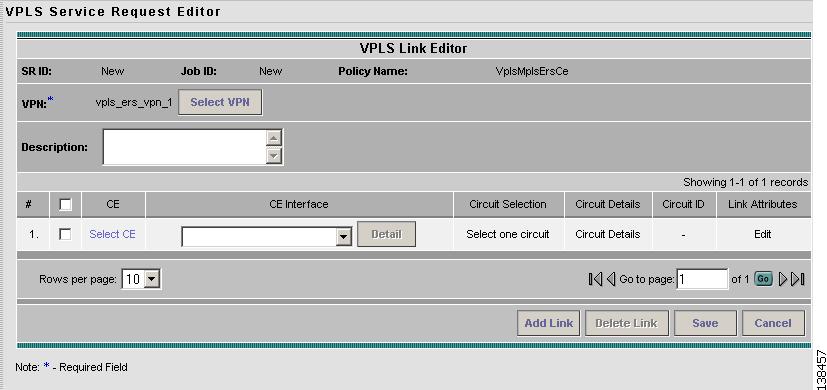Click the Go to page number field
This screenshot has height=390, width=827.
tap(702, 279)
